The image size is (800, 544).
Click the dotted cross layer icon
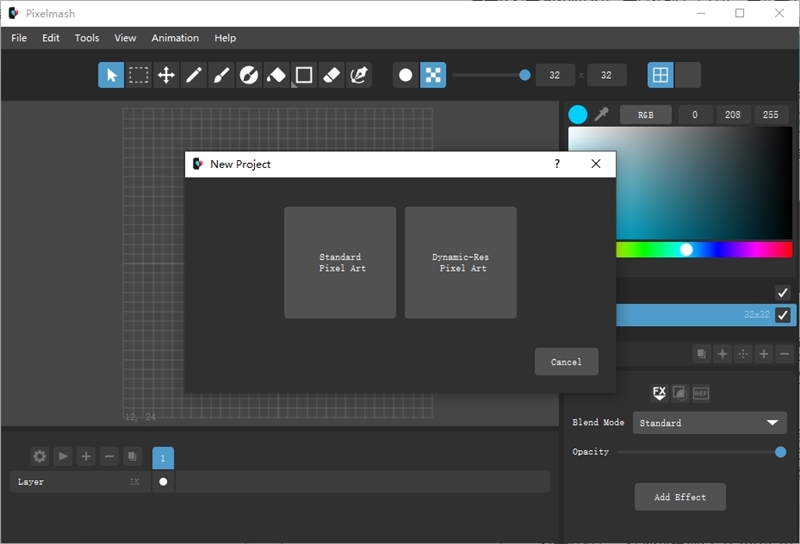[x=743, y=354]
